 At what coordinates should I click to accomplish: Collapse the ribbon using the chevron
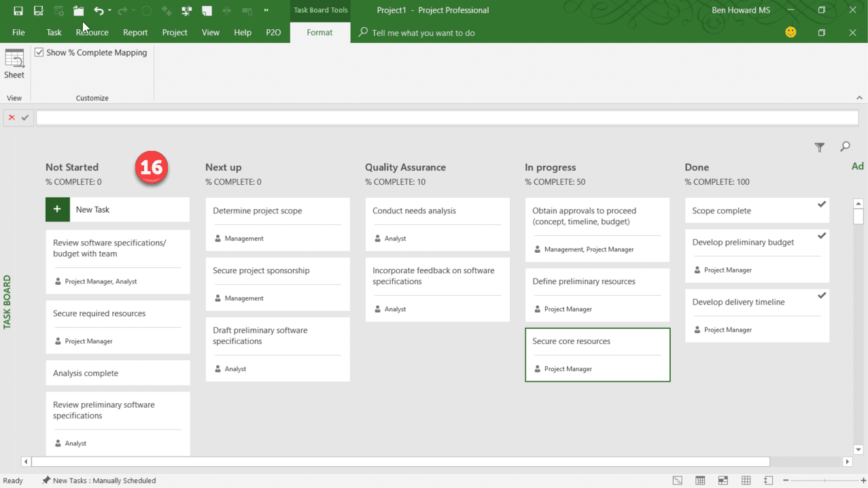click(859, 97)
